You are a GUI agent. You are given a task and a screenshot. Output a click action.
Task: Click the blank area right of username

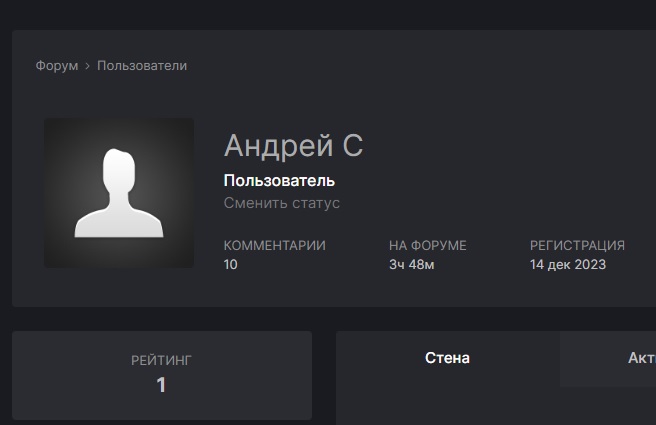500,146
